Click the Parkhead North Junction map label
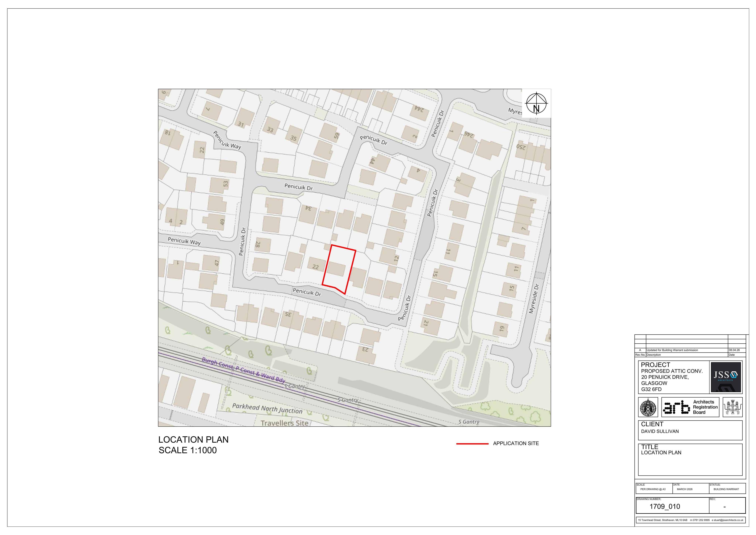756x535 pixels. click(x=267, y=409)
